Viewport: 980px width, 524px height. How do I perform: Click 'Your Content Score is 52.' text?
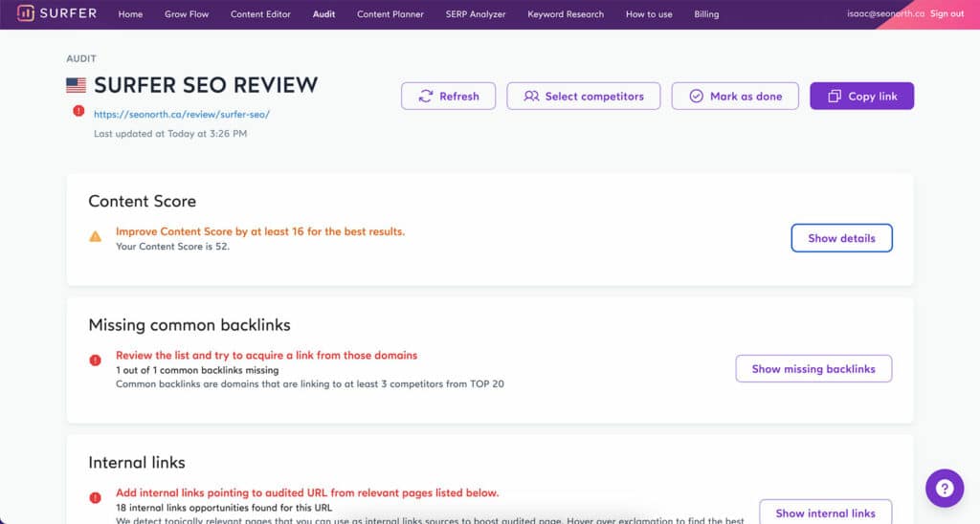tap(172, 247)
